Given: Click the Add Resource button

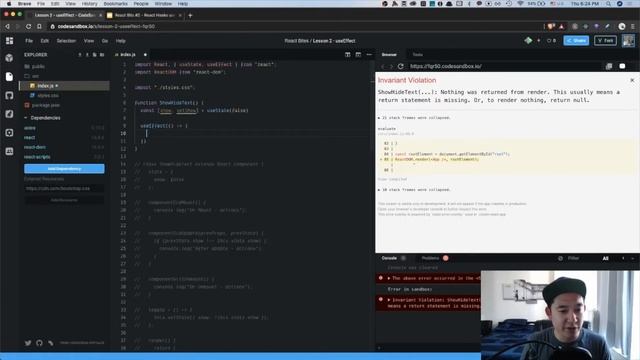Looking at the screenshot, I should [x=64, y=200].
